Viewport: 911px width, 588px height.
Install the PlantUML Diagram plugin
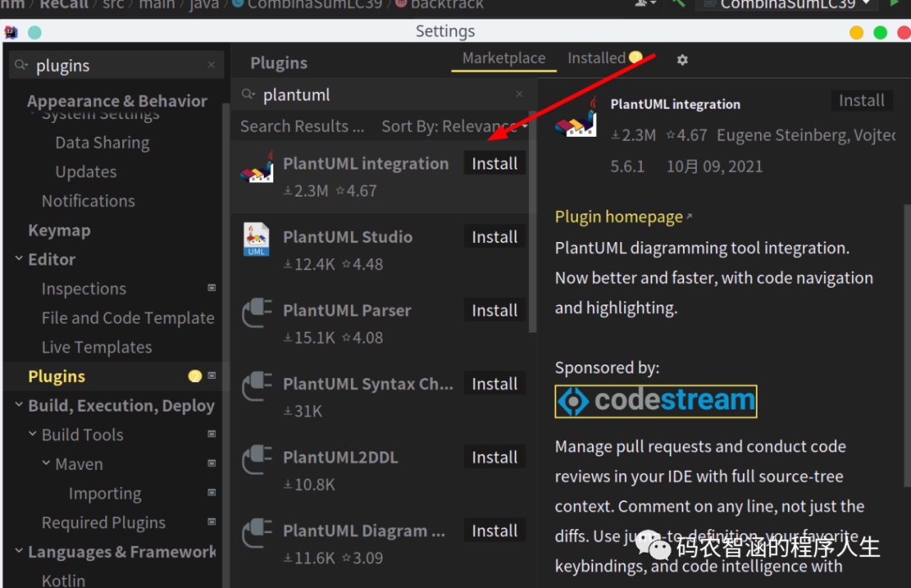494,531
